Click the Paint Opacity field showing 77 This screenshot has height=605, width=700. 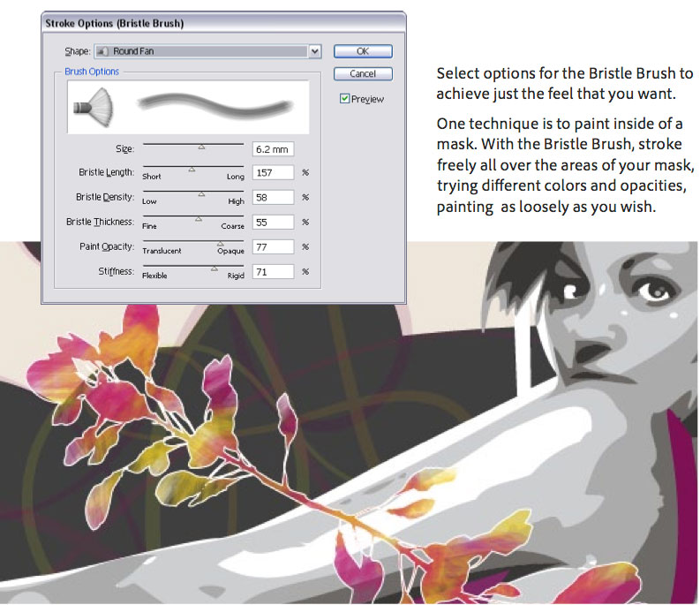coord(274,247)
